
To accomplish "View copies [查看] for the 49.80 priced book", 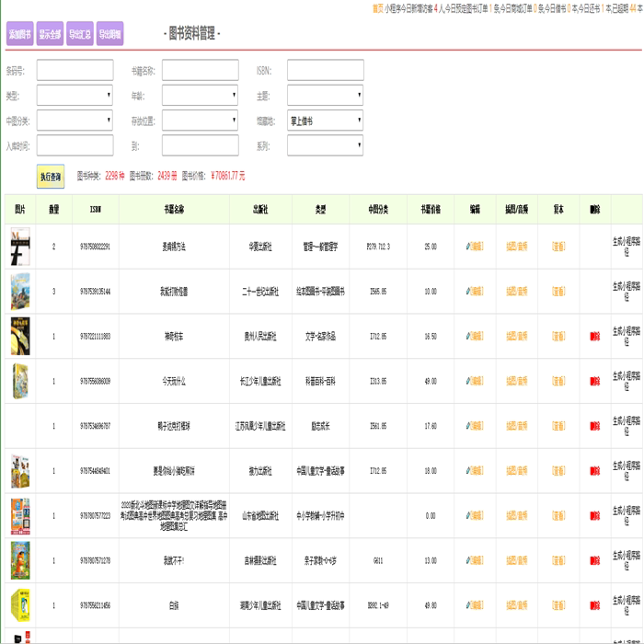I will pos(558,605).
